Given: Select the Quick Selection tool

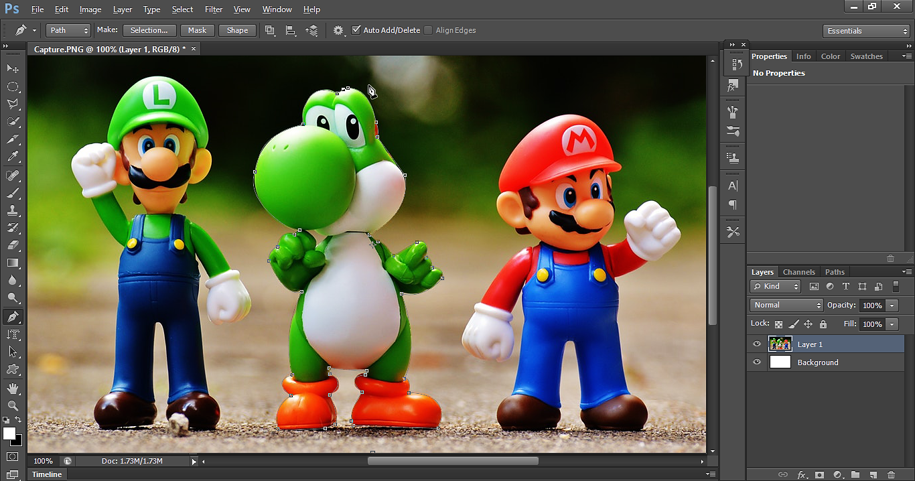Looking at the screenshot, I should 12,121.
